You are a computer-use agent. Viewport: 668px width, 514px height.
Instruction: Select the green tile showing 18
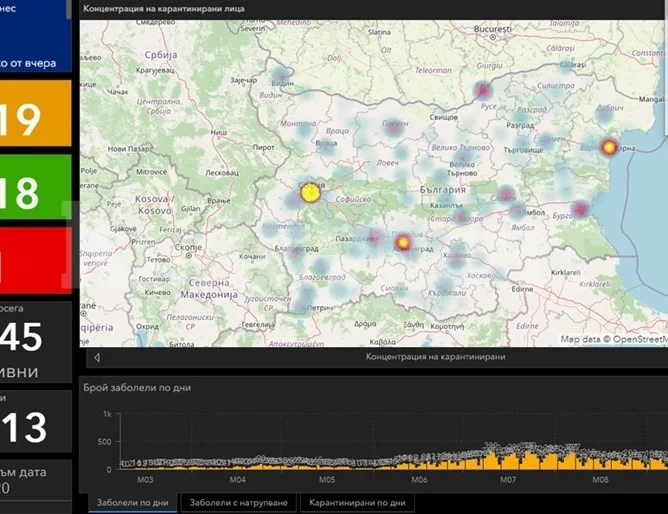click(35, 187)
